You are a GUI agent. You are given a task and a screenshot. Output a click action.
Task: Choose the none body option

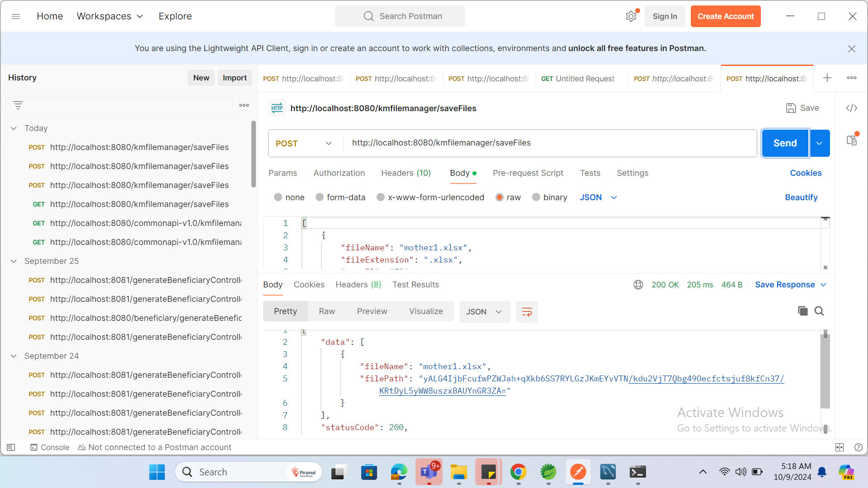click(x=278, y=197)
